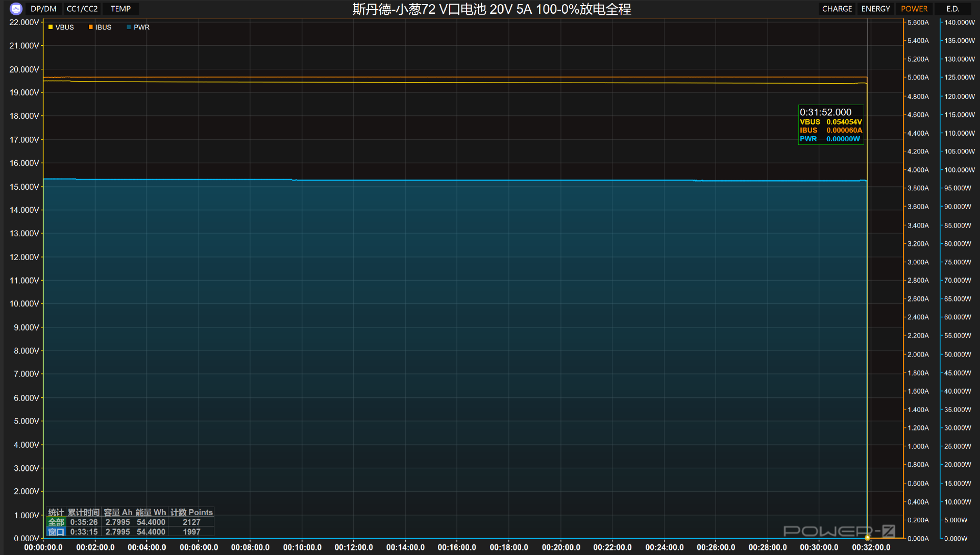Image resolution: width=980 pixels, height=555 pixels.
Task: Toggle the VBUS legend series
Action: point(61,27)
